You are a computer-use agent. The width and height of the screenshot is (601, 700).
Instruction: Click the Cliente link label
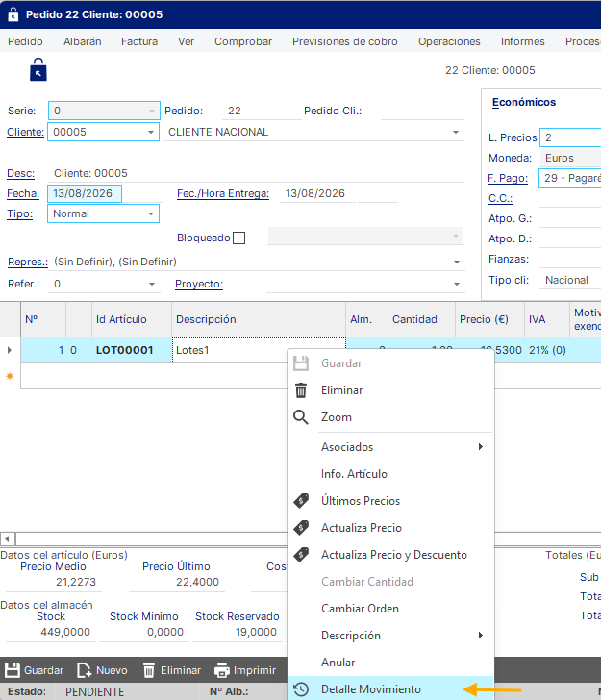tap(25, 132)
